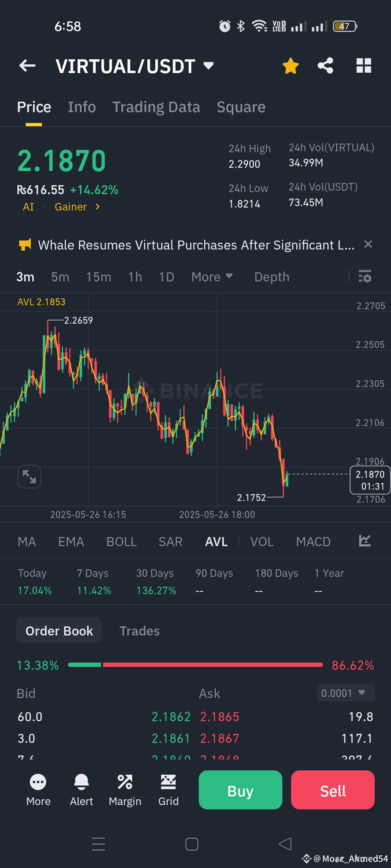The image size is (391, 868).
Task: Toggle the AVL indicator
Action: click(216, 542)
